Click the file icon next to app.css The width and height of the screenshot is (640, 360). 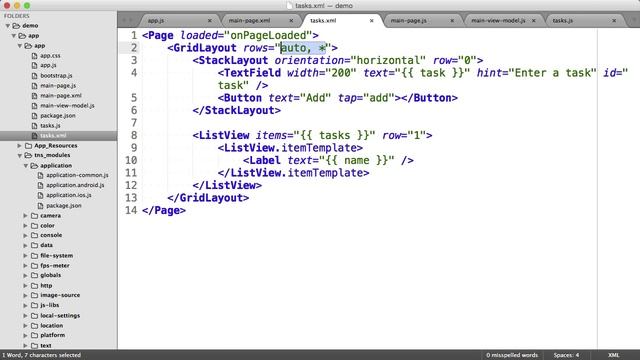coord(34,56)
